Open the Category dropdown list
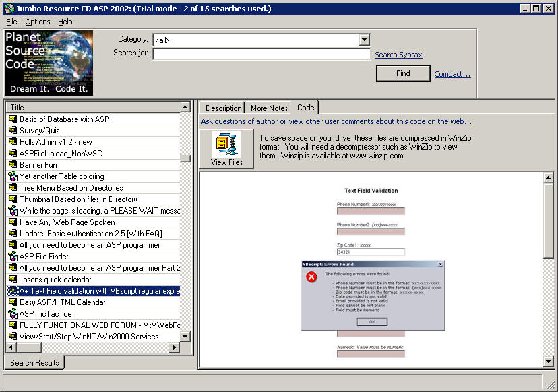This screenshot has width=558, height=392. 364,40
